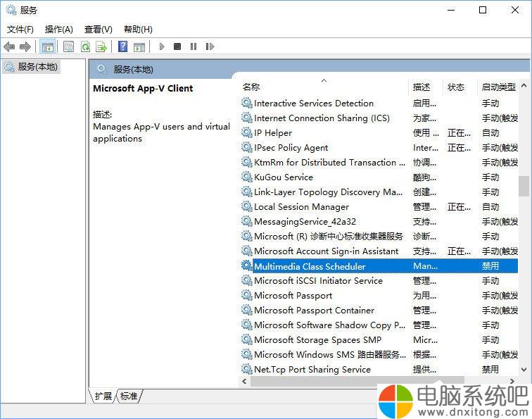Image resolution: width=532 pixels, height=419 pixels.
Task: Click the gear icon beside Net.Tcp Port Sharing Service
Action: click(x=247, y=369)
